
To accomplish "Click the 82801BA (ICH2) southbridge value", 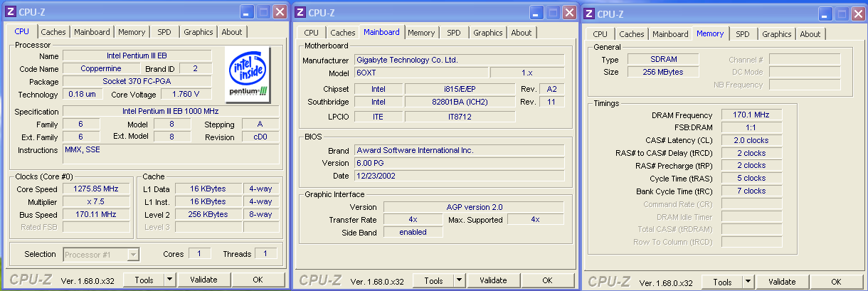I will (x=460, y=102).
